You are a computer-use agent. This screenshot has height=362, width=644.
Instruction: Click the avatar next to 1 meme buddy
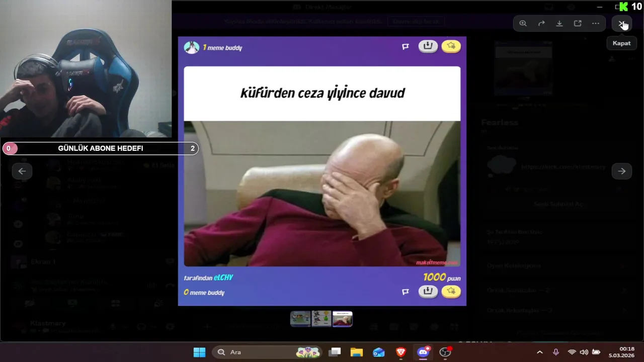click(x=191, y=47)
